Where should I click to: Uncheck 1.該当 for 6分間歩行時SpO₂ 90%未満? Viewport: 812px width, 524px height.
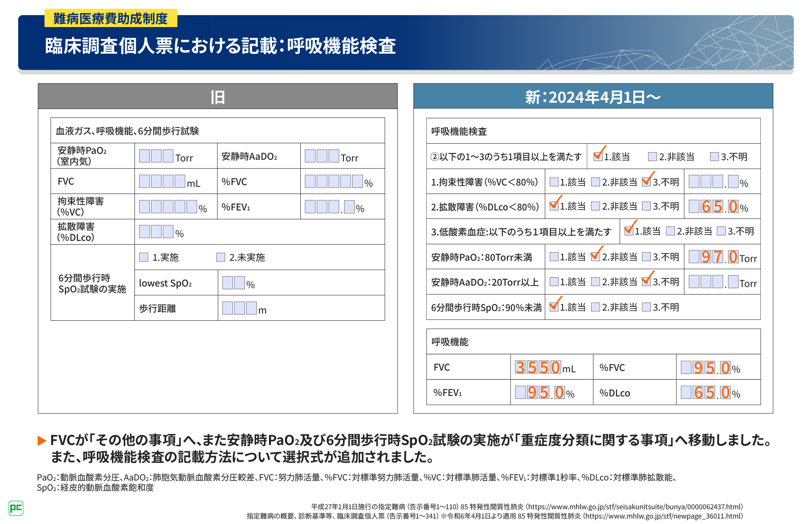click(x=554, y=307)
